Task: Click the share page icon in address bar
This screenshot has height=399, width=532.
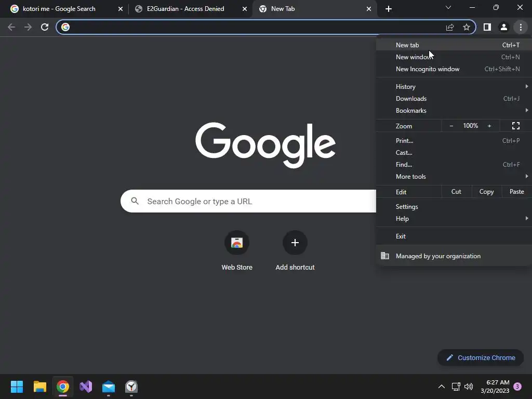Action: pyautogui.click(x=450, y=27)
